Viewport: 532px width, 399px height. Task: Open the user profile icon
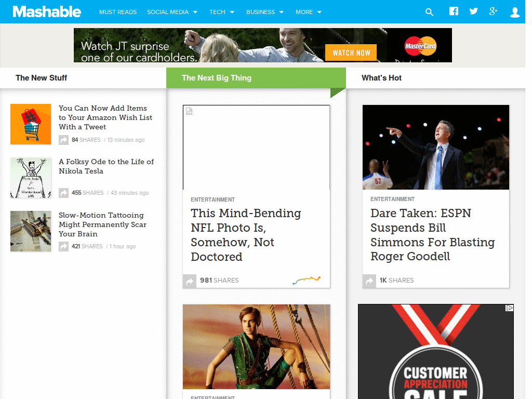click(515, 12)
